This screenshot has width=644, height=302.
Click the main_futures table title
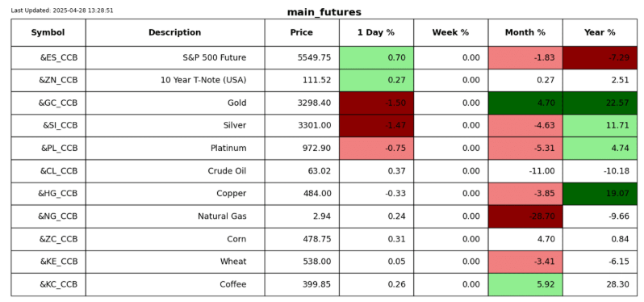pyautogui.click(x=324, y=12)
